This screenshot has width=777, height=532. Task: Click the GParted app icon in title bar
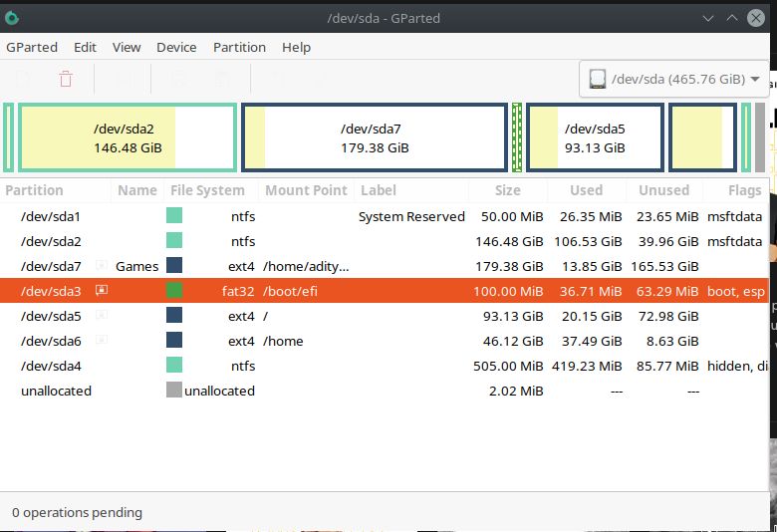[12, 18]
